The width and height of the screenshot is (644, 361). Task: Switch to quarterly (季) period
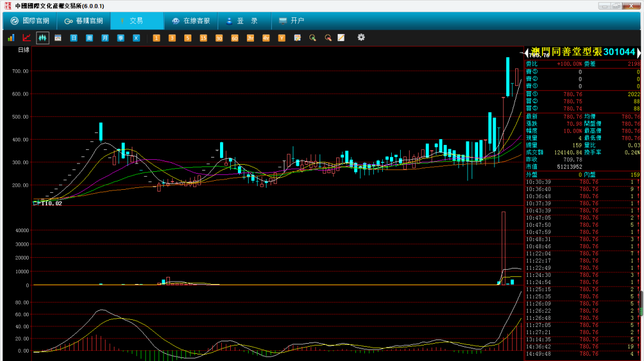pos(120,38)
